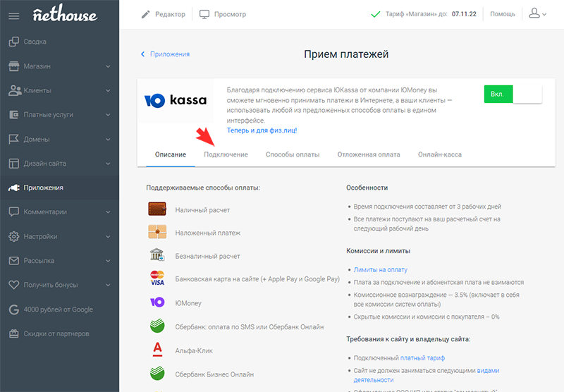Screen dimensions: 564x392
Task: Click the Платные услуги wallet icon
Action: coord(13,115)
